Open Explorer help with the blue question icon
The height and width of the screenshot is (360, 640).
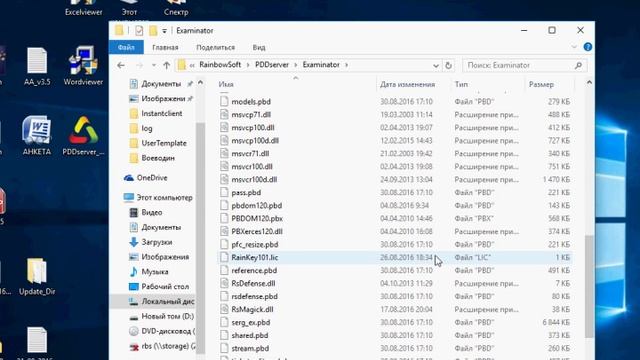[x=588, y=47]
